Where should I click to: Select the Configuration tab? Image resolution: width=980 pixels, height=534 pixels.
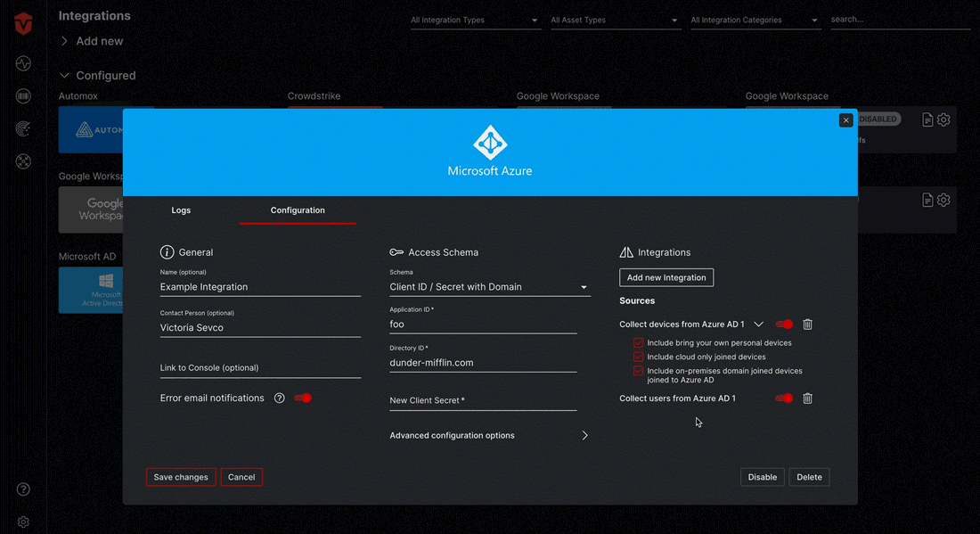coord(298,210)
